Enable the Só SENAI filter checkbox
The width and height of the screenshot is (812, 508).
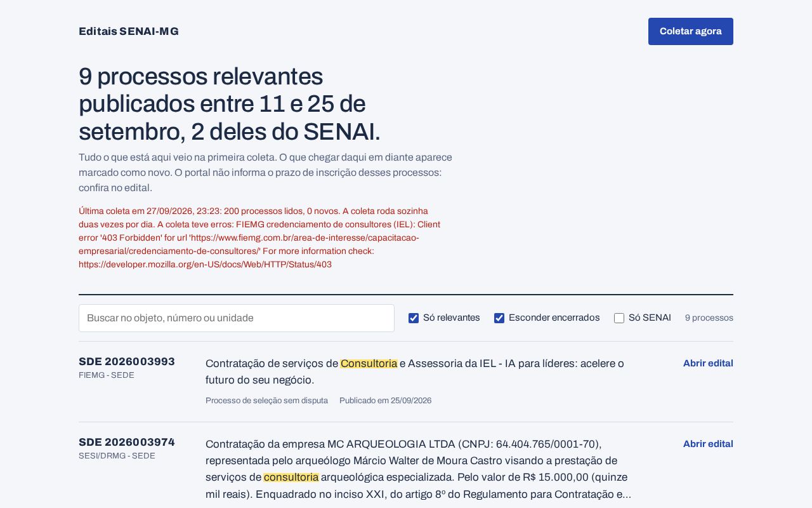[619, 318]
